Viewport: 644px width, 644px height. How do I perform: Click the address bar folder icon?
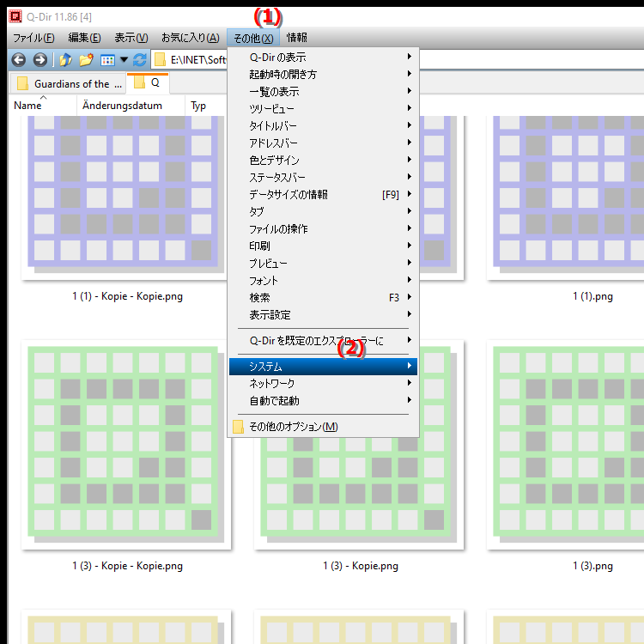160,60
